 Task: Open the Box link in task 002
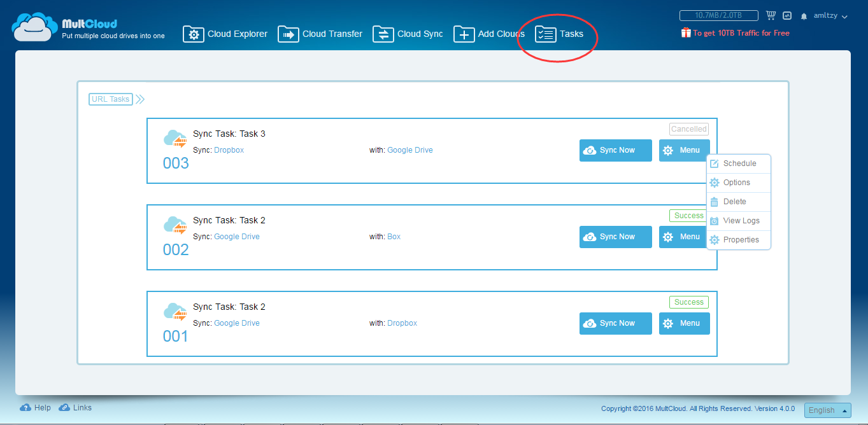click(x=394, y=237)
